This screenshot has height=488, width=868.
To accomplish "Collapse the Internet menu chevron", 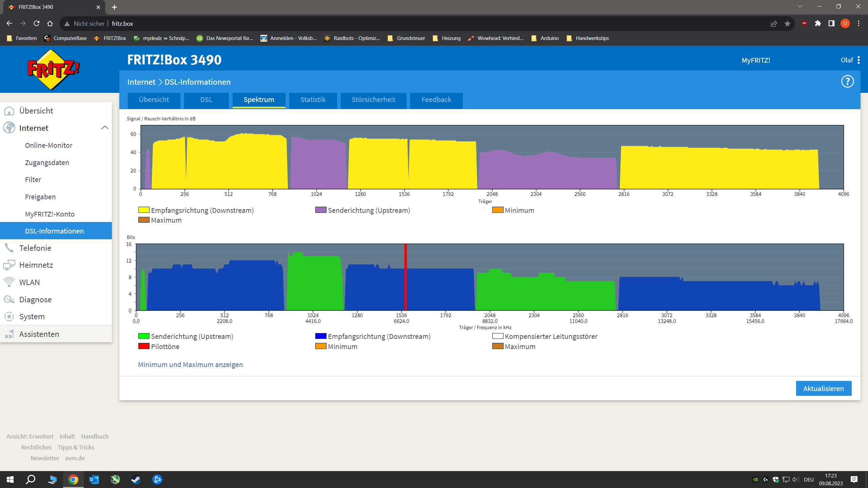I will click(105, 128).
